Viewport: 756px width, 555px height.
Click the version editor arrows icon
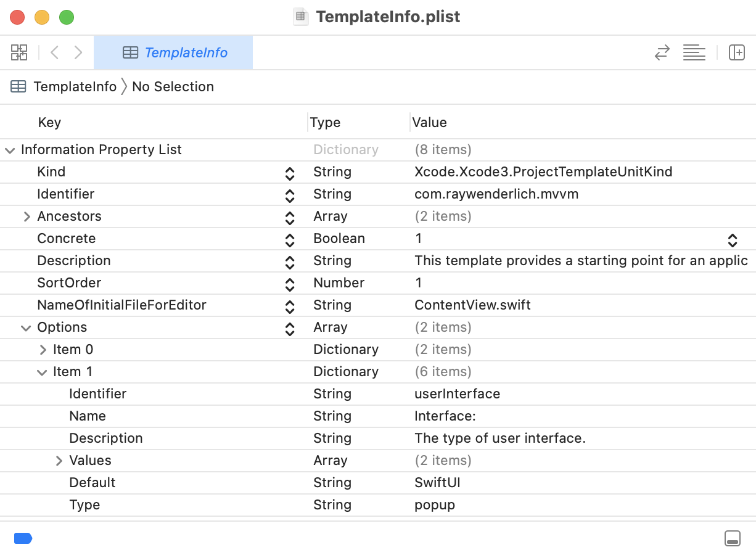tap(662, 52)
